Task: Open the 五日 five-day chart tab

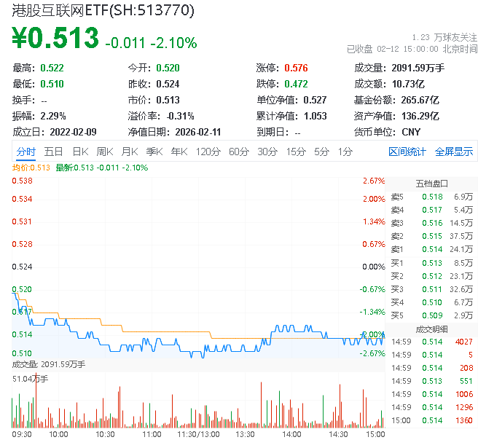Action: 53,152
